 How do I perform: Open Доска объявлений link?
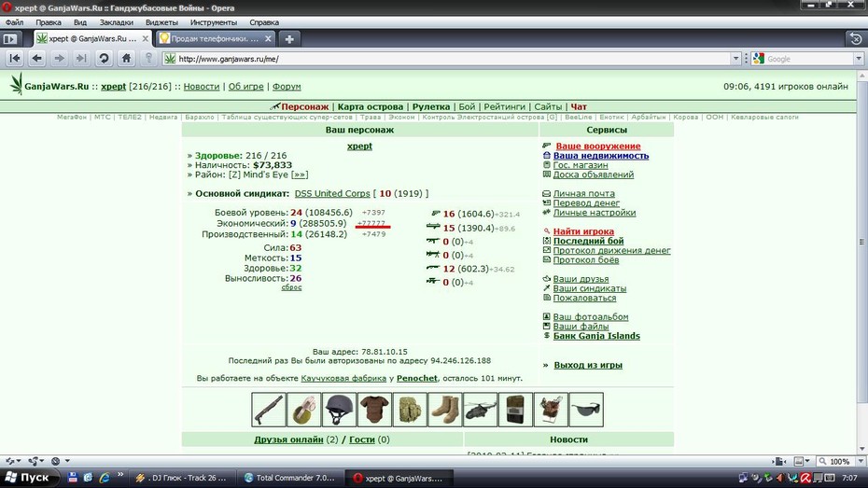[x=594, y=174]
